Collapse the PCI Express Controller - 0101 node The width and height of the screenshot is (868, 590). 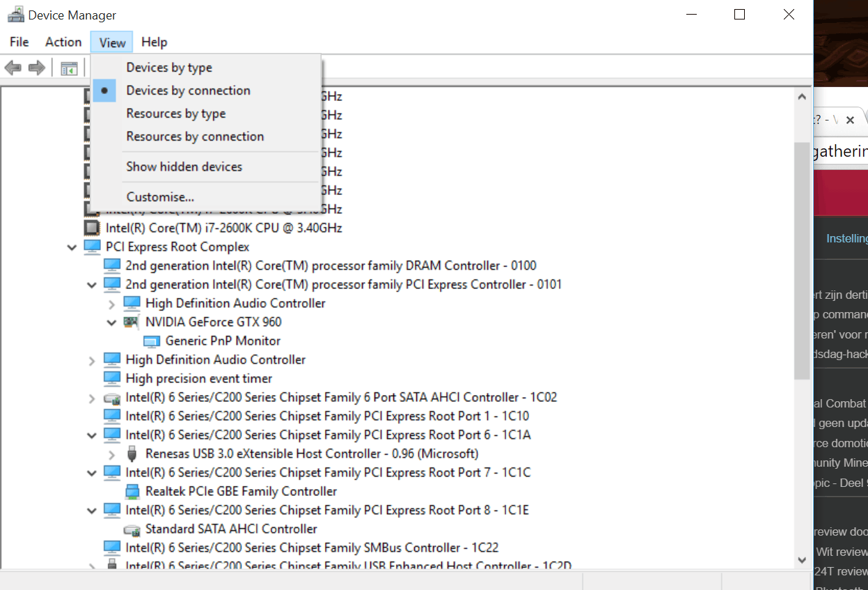pyautogui.click(x=91, y=284)
